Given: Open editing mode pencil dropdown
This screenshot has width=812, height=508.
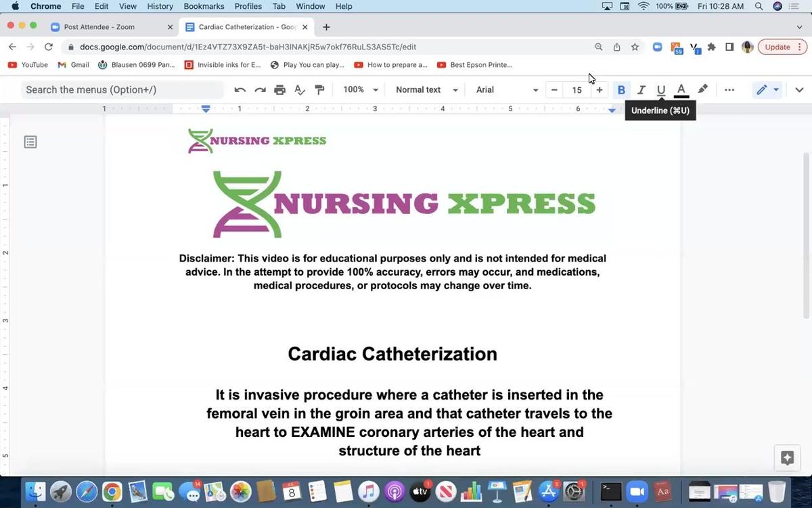Looking at the screenshot, I should 767,89.
